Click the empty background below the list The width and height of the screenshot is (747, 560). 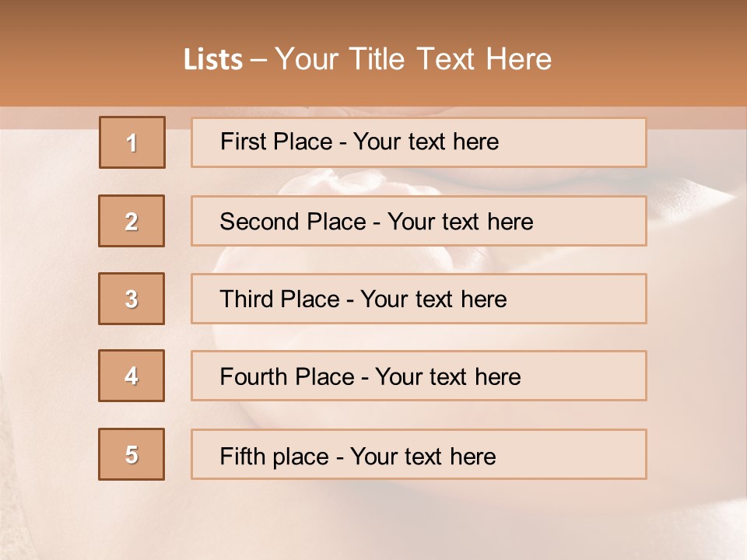373,521
